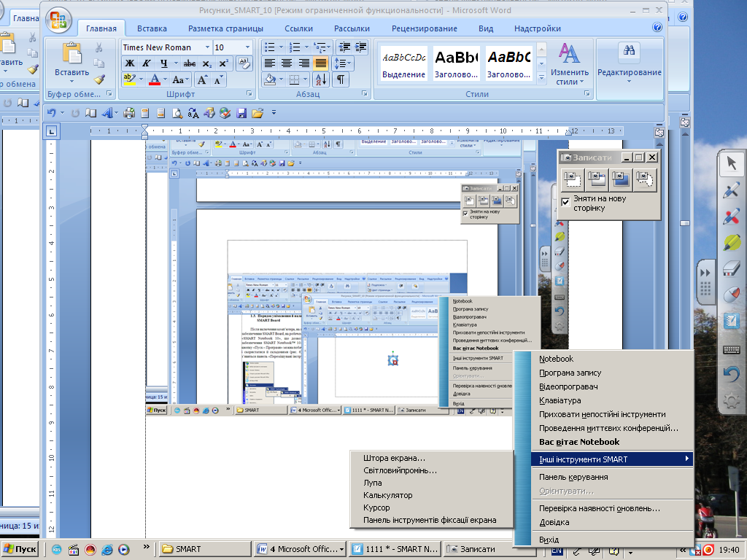Toggle 'Зняти на нову сторінку' in large Записати window
The image size is (747, 560).
click(x=565, y=202)
